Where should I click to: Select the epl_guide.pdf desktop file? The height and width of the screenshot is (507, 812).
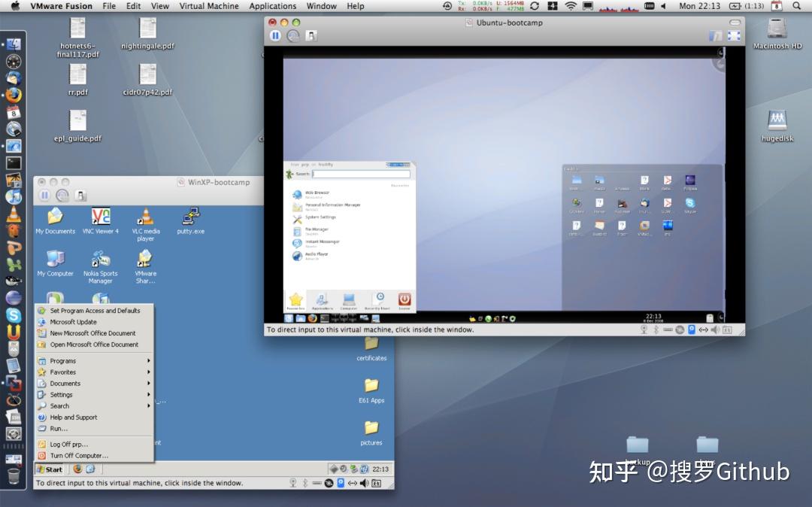[x=77, y=126]
